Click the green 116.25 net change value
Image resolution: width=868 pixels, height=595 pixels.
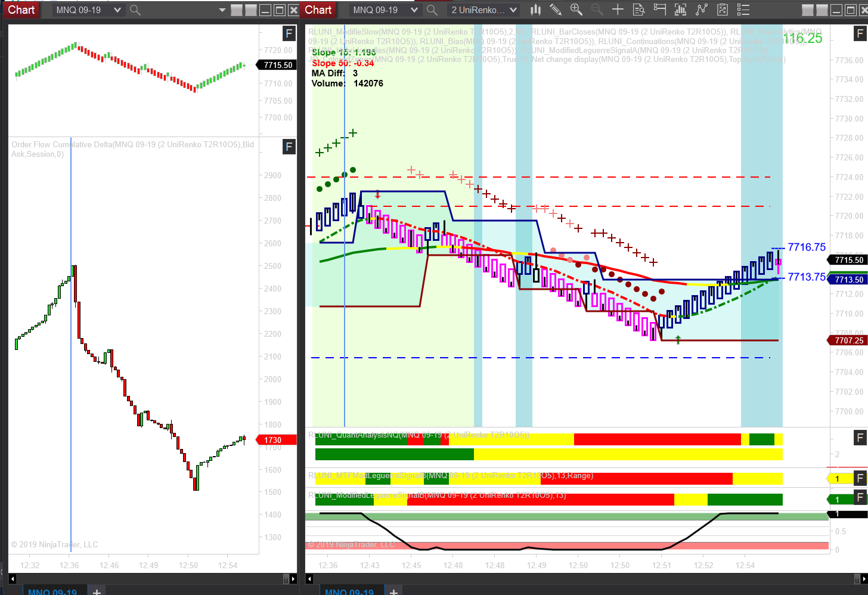click(802, 38)
